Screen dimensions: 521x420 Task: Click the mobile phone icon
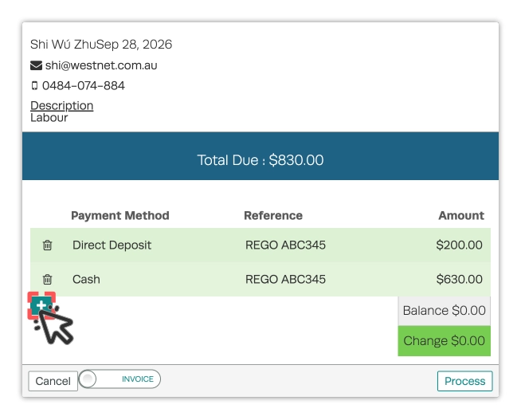[x=34, y=86]
